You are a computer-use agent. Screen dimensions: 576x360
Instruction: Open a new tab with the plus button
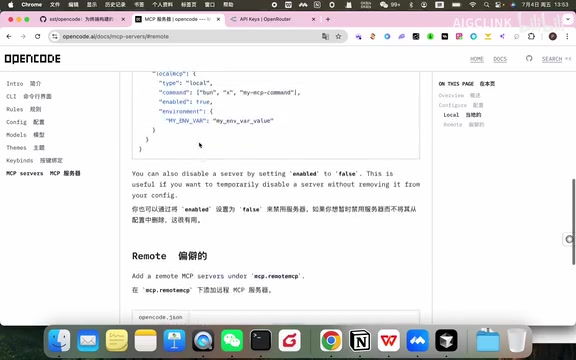(x=328, y=19)
